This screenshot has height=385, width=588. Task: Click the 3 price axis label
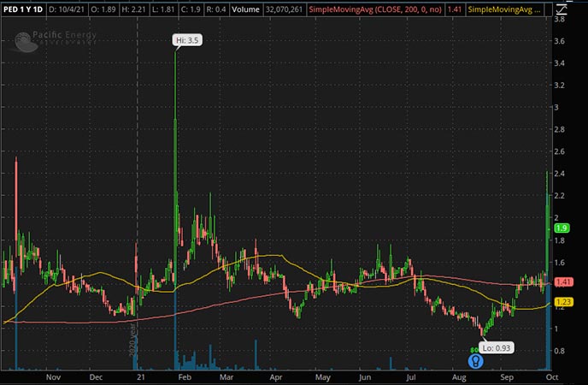pos(556,107)
